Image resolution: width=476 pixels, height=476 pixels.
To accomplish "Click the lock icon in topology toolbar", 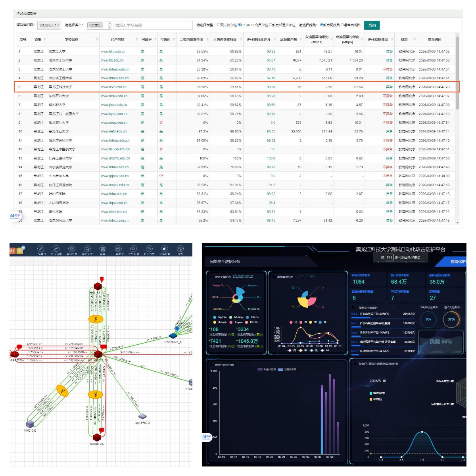I will tap(149, 249).
